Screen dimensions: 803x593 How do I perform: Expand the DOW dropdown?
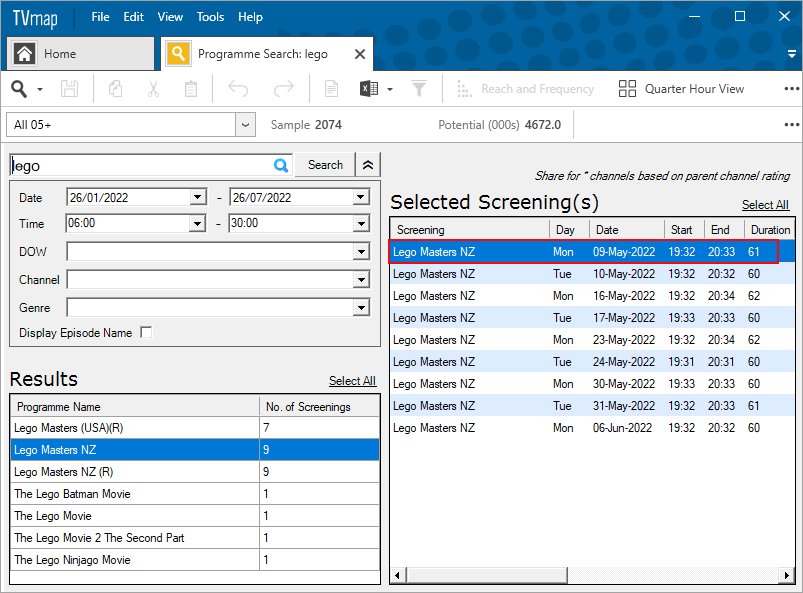pyautogui.click(x=361, y=251)
